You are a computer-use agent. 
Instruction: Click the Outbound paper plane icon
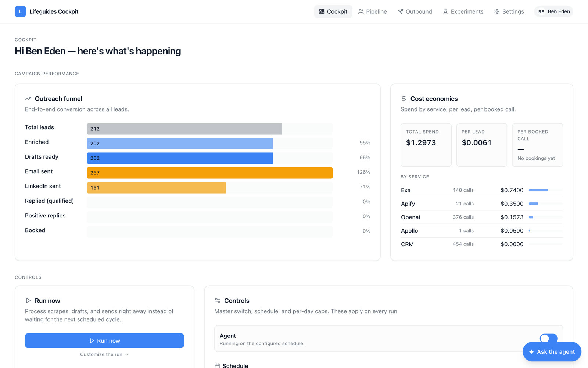coord(401,11)
